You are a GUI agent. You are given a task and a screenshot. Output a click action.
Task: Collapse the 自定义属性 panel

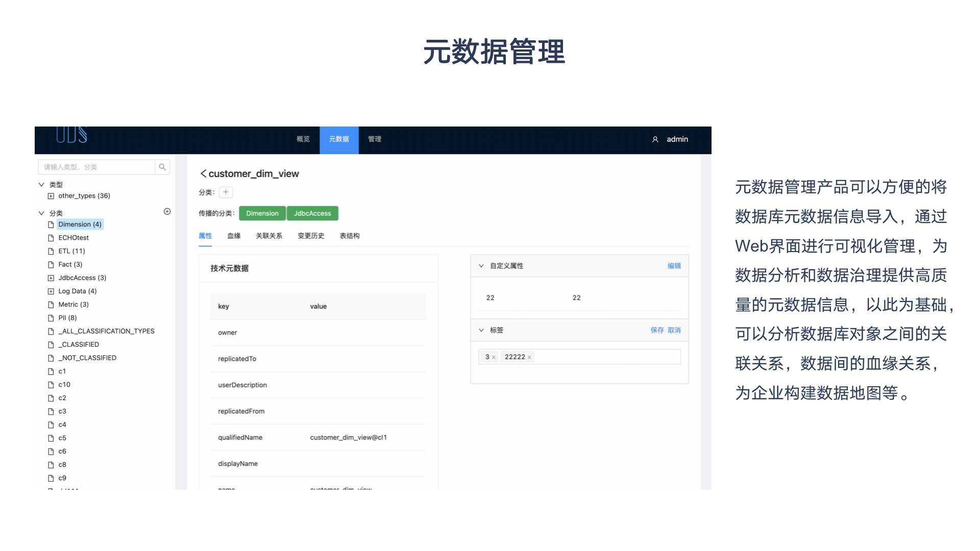[x=480, y=266]
